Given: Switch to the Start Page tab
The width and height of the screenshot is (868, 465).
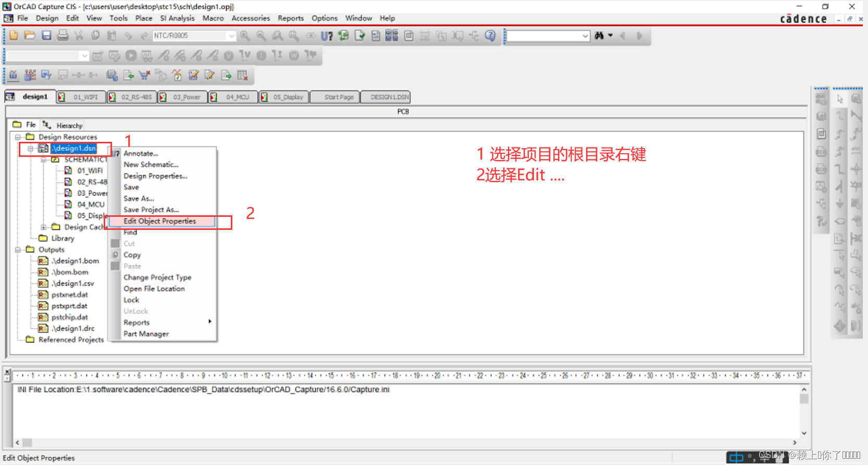Looking at the screenshot, I should point(335,97).
